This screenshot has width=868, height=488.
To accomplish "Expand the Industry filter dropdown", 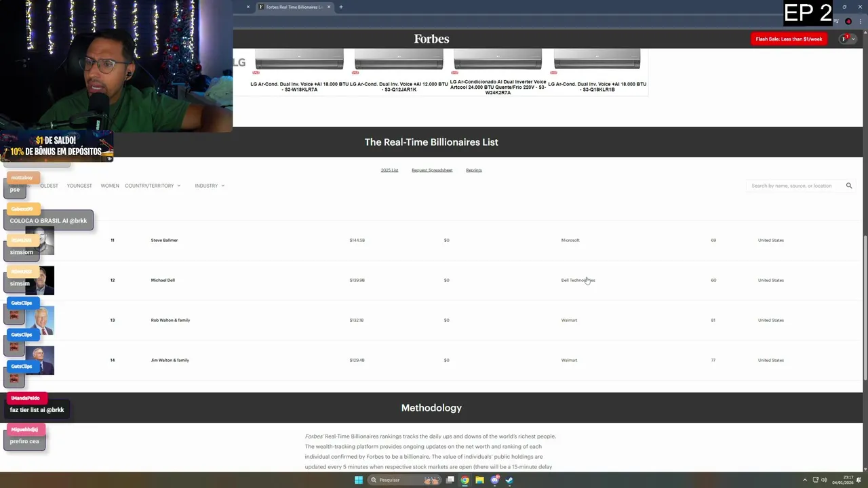I will [x=210, y=186].
